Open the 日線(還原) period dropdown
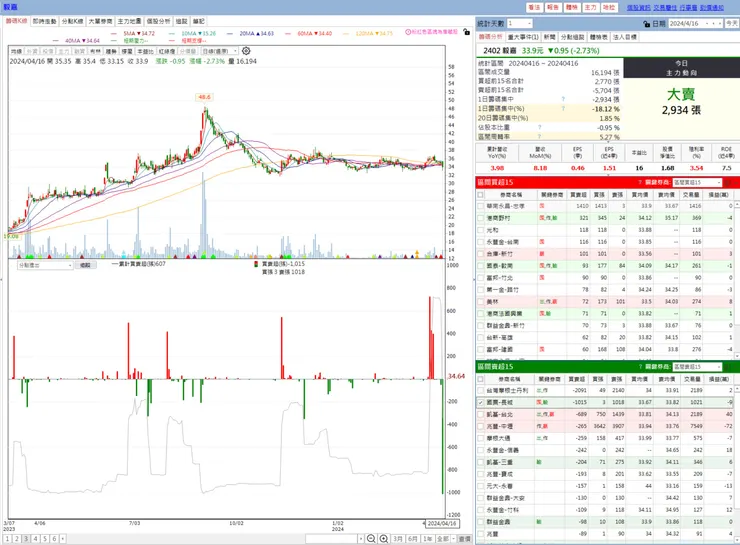Image resolution: width=740 pixels, height=545 pixels. (x=235, y=51)
